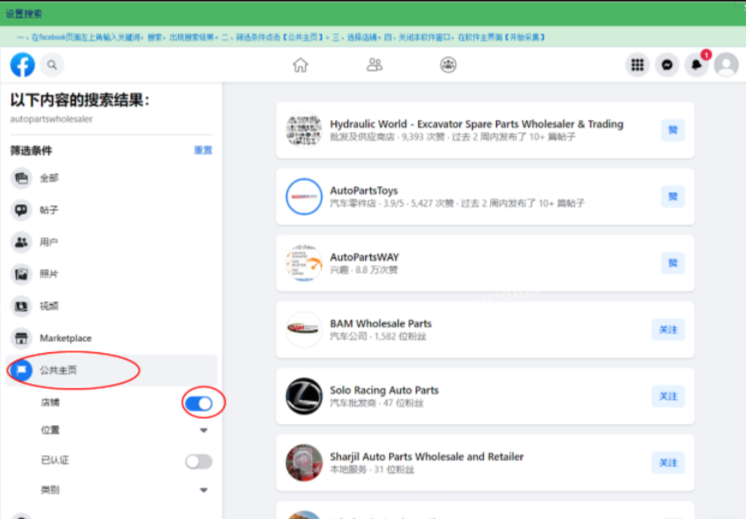Click the Solo Racing Lexus logo thumbnail
Image resolution: width=746 pixels, height=519 pixels.
[x=304, y=396]
